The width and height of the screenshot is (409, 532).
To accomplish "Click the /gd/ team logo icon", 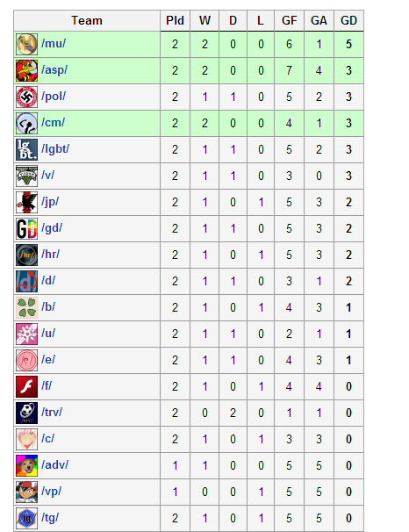I will coord(27,228).
